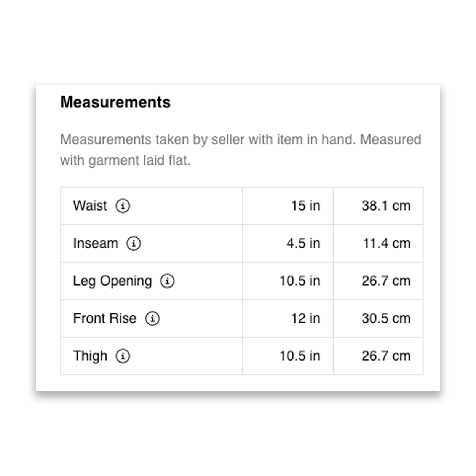This screenshot has width=476, height=476.
Task: Show info for Front Rise measurement
Action: tap(152, 318)
